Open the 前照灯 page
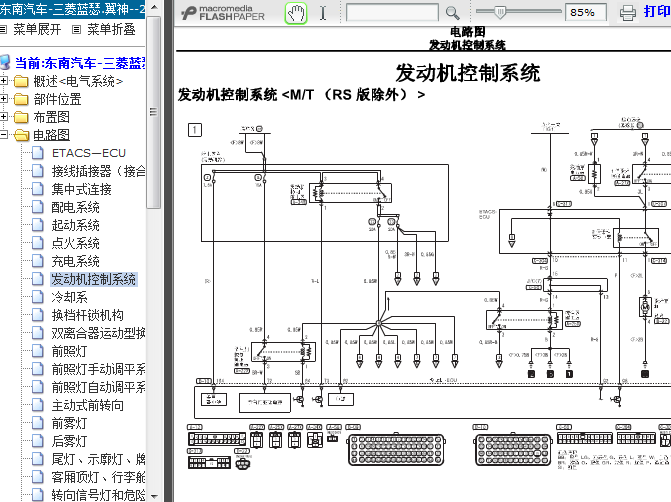Image resolution: width=671 pixels, height=502 pixels. coord(69,351)
